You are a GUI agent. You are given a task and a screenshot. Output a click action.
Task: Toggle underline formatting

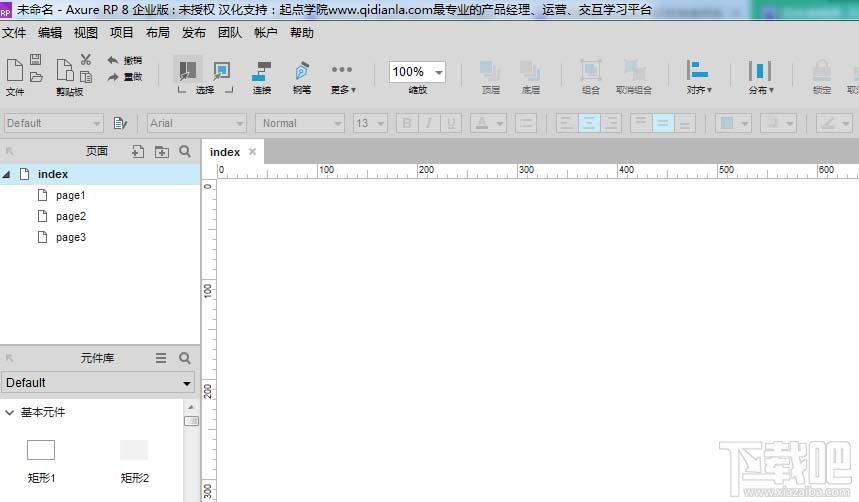(451, 123)
